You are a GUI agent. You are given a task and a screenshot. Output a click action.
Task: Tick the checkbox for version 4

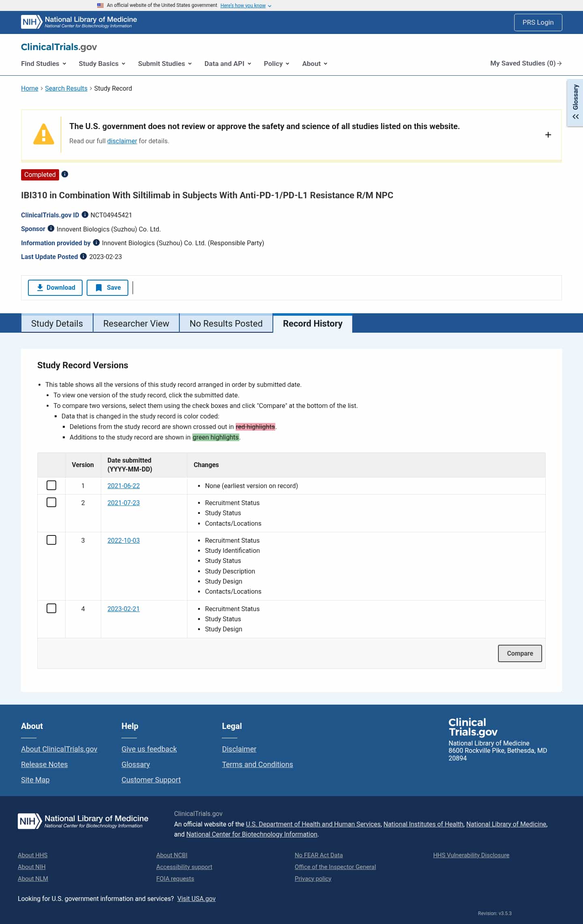click(51, 608)
